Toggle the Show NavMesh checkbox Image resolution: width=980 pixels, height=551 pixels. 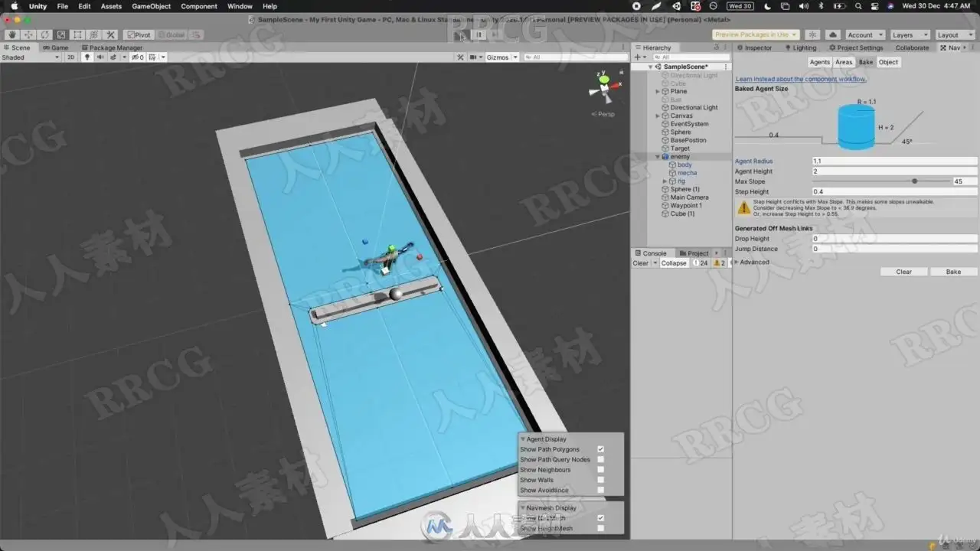point(600,518)
